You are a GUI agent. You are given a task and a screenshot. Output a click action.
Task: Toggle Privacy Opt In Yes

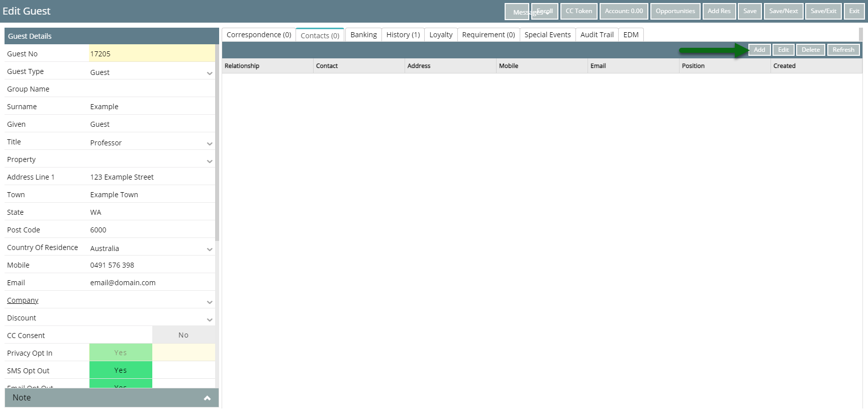[x=121, y=353]
